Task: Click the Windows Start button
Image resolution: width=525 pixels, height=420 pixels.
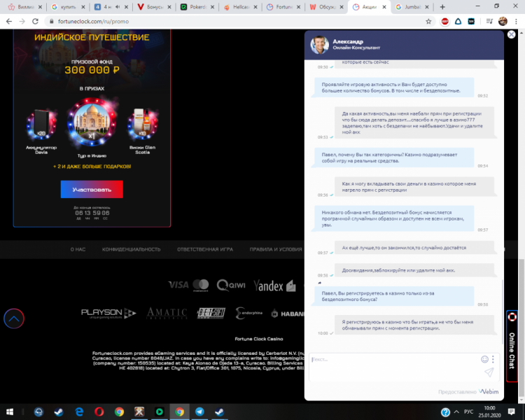Action: (x=8, y=412)
